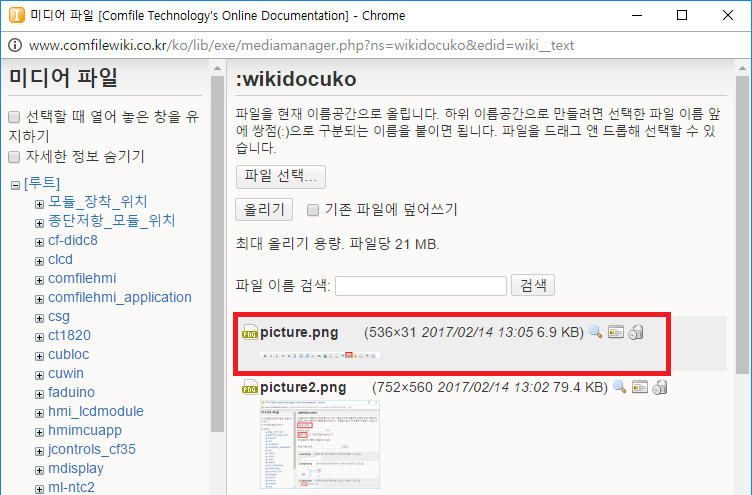
Task: Enable the 선택할 때 열어 놓은 창 유지 checkbox
Action: [x=15, y=116]
